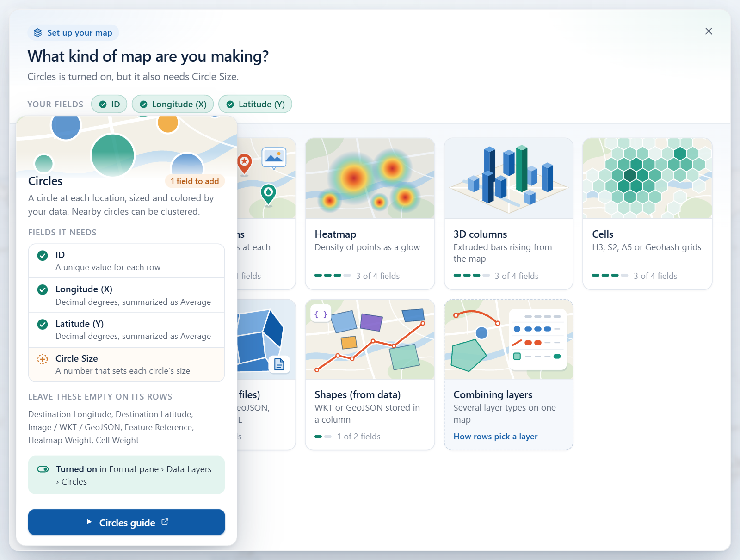
Task: Select the Circle Size field row
Action: 127,364
